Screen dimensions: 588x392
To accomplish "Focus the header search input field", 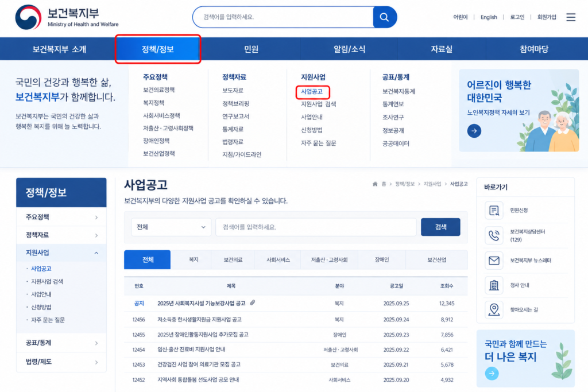I will pos(283,17).
